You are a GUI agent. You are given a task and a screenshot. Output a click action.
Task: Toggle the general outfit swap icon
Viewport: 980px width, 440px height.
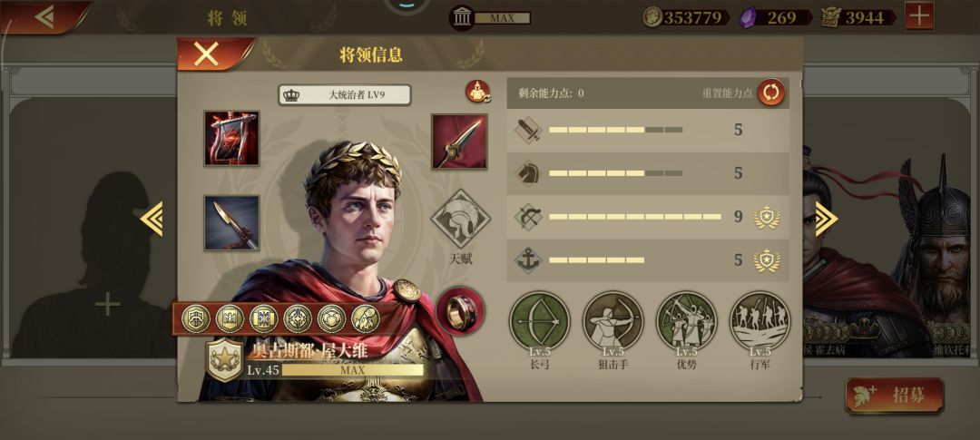pyautogui.click(x=477, y=92)
